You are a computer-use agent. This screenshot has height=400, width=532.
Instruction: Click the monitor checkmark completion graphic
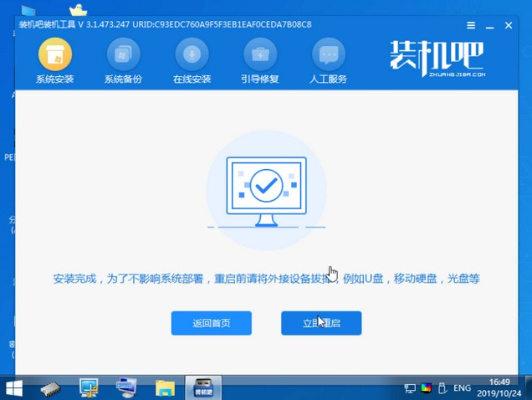pos(266,188)
